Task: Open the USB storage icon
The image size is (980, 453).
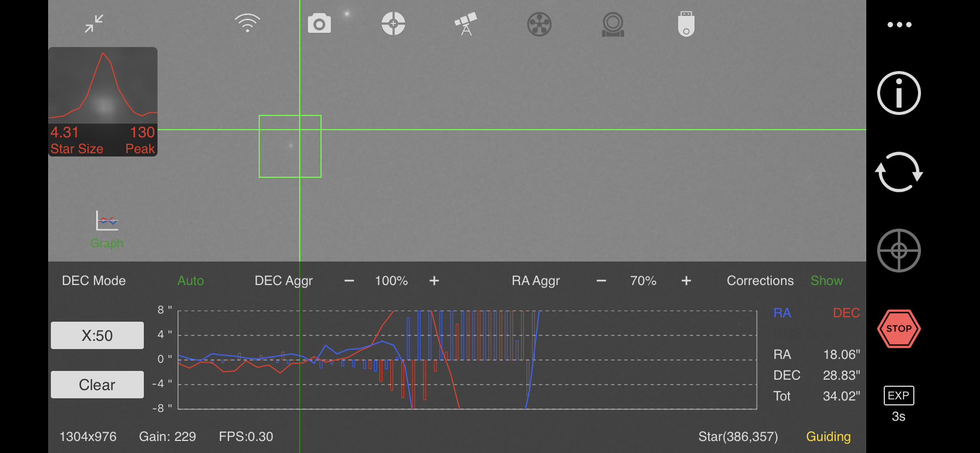Action: click(686, 24)
